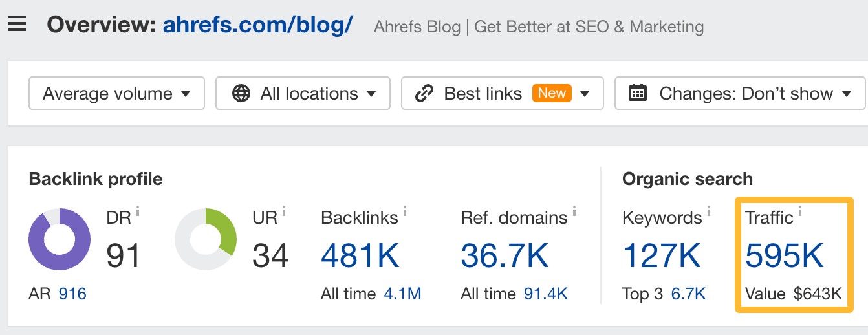The height and width of the screenshot is (335, 868).
Task: Open the All locations dropdown
Action: click(x=303, y=94)
